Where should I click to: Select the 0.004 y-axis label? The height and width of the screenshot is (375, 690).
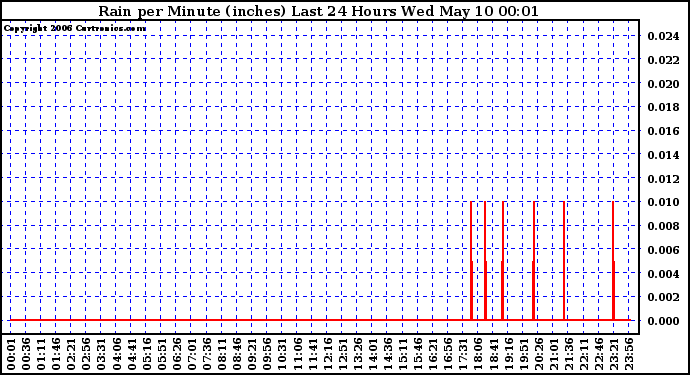(663, 273)
